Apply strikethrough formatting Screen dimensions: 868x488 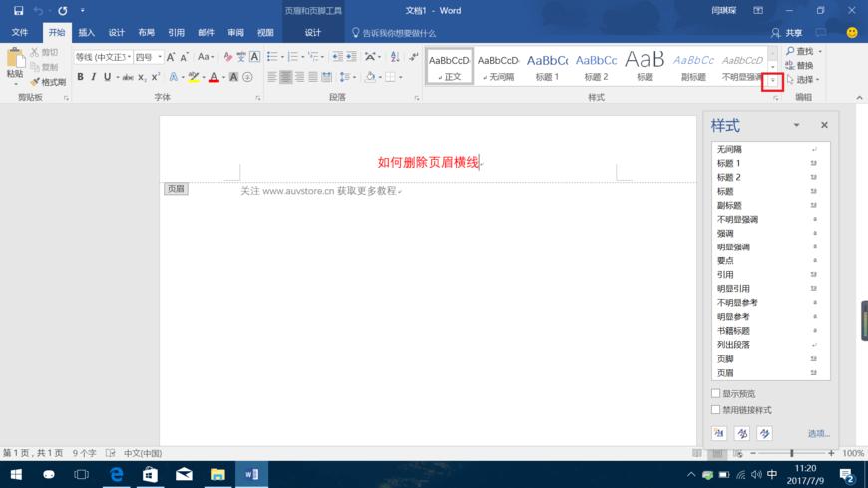pyautogui.click(x=128, y=77)
